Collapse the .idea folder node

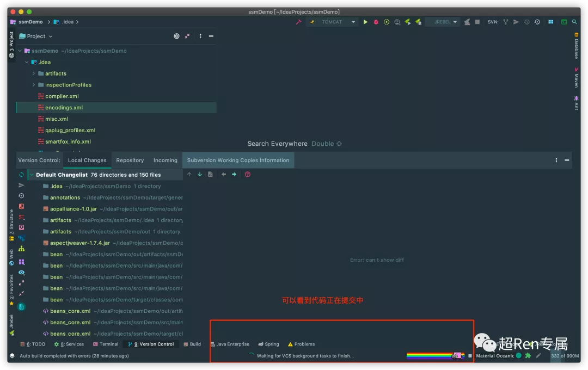click(27, 62)
